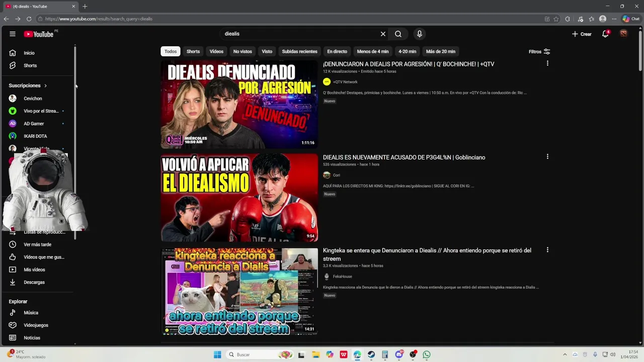The image size is (644, 362).
Task: Select the Videos filter chip
Action: [x=216, y=51]
